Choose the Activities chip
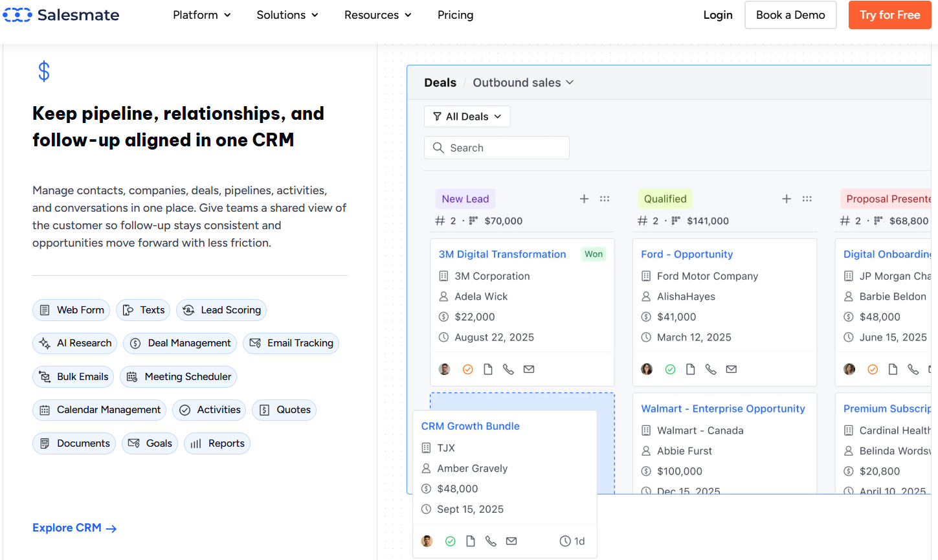 click(x=209, y=410)
